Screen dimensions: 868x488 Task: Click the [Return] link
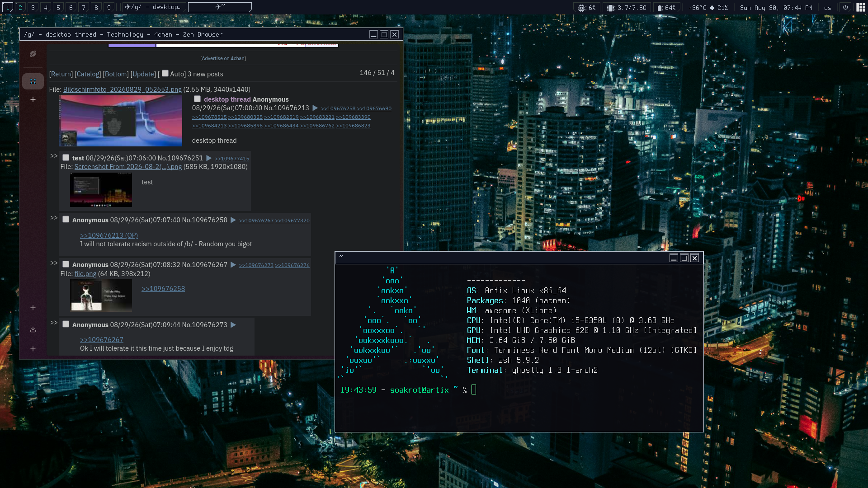coord(61,74)
